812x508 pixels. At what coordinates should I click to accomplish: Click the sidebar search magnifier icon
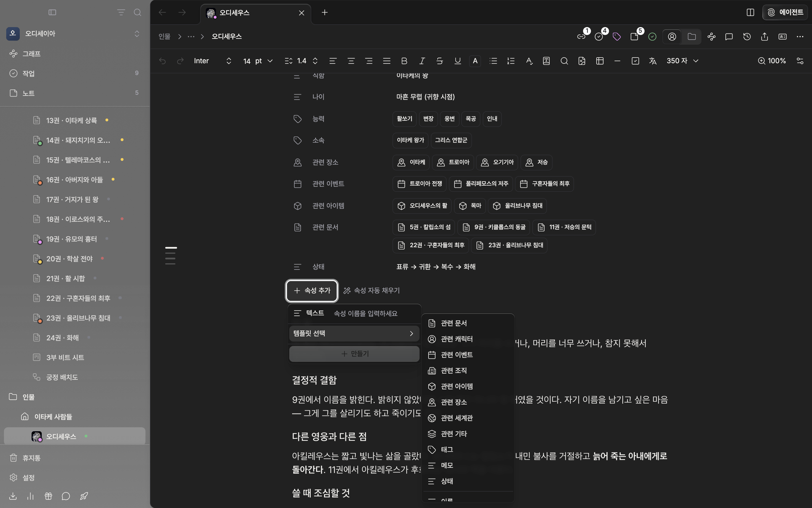[137, 12]
